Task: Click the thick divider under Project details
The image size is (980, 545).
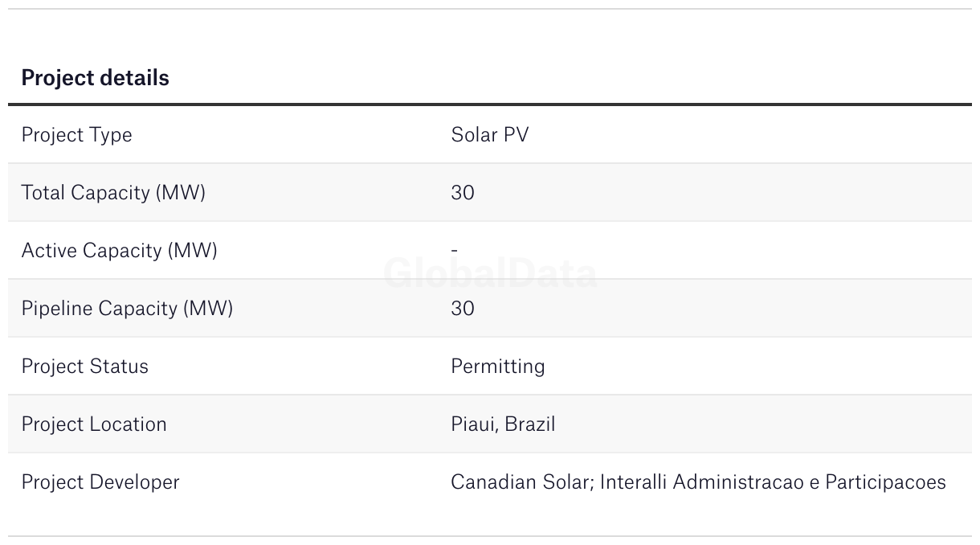Action: pos(490,104)
